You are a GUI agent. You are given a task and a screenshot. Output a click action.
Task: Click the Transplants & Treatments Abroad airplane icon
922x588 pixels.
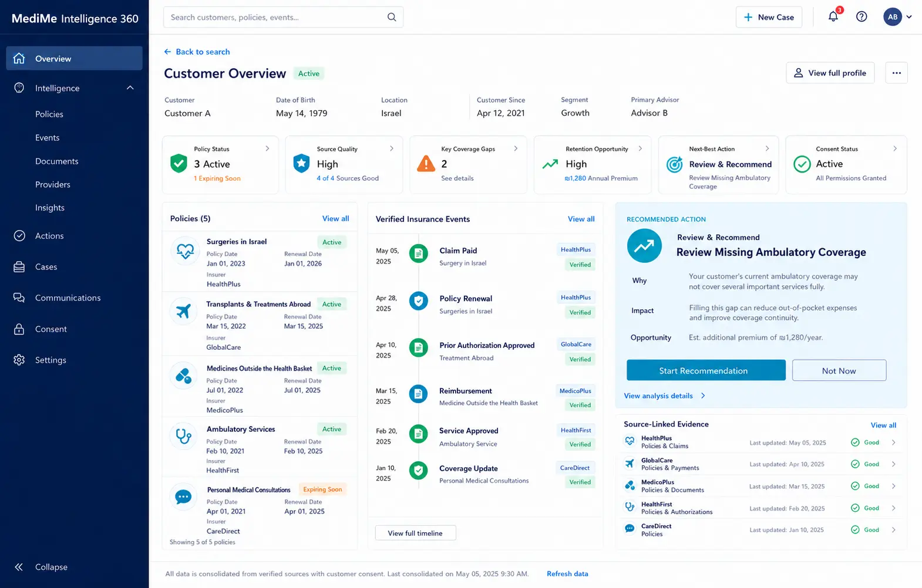[x=184, y=311]
